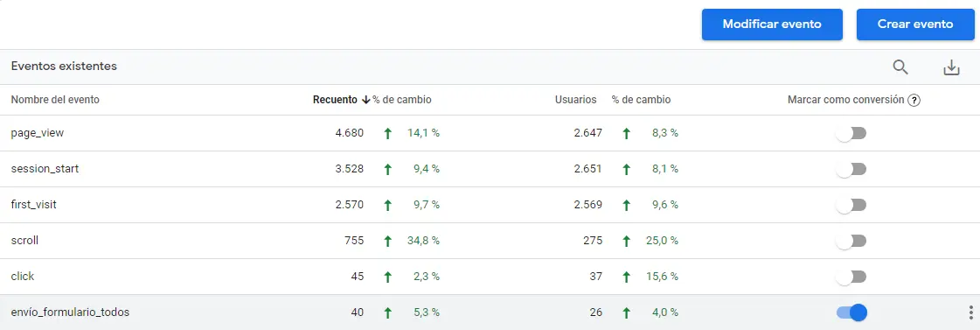Select the page_view event name
This screenshot has width=980, height=330.
coord(38,133)
